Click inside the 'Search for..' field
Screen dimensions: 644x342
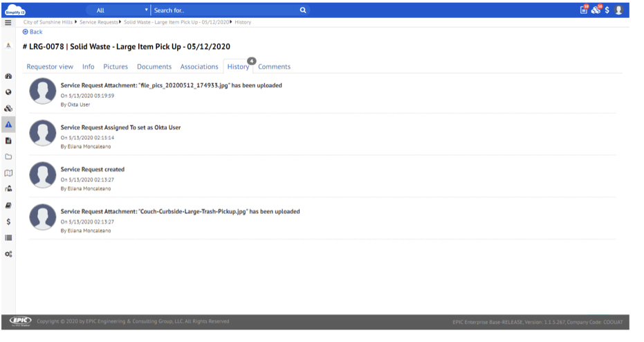(221, 10)
